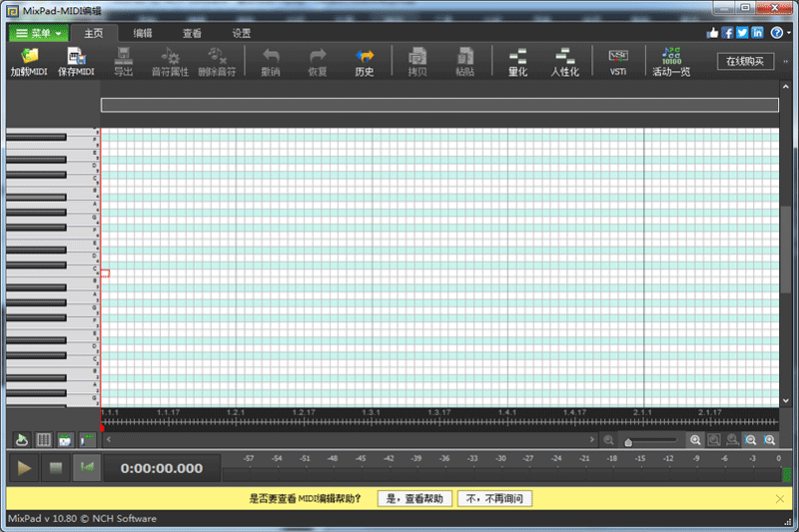This screenshot has height=532, width=799.
Task: Click the 保存MIDI save icon
Action: pos(76,62)
